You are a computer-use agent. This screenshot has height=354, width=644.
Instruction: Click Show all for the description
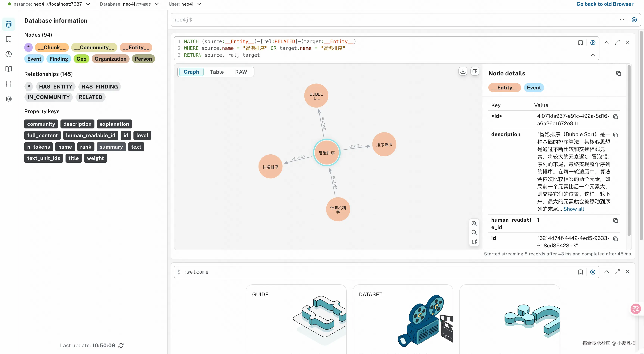click(573, 209)
